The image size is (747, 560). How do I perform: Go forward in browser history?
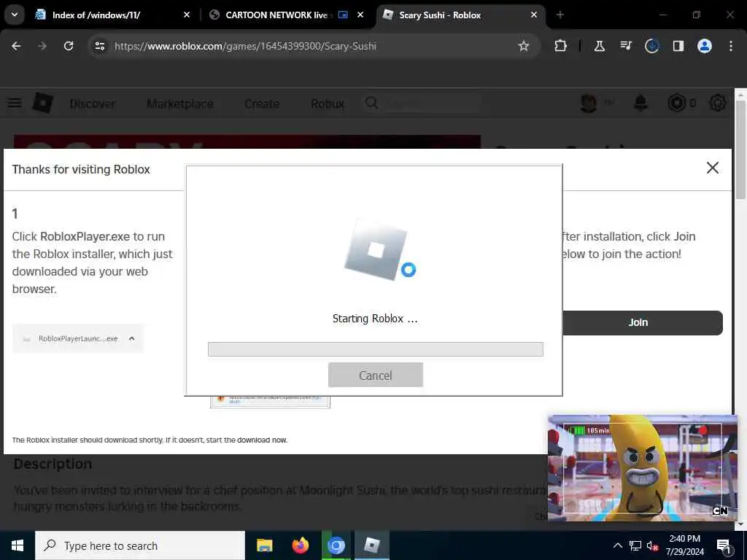(42, 46)
